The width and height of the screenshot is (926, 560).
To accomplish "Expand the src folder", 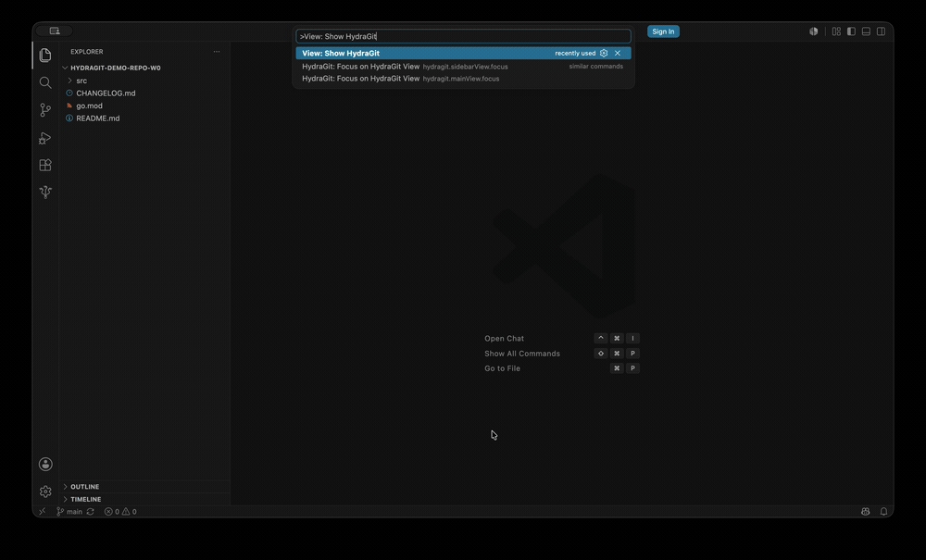I will 69,81.
